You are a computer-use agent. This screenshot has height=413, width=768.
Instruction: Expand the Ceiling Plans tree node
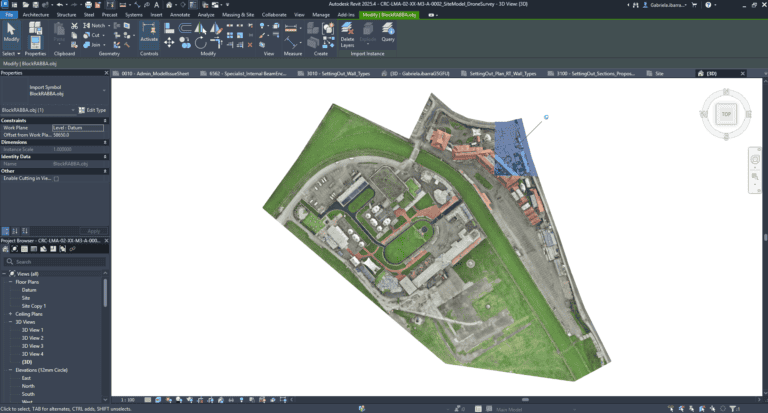click(10, 314)
